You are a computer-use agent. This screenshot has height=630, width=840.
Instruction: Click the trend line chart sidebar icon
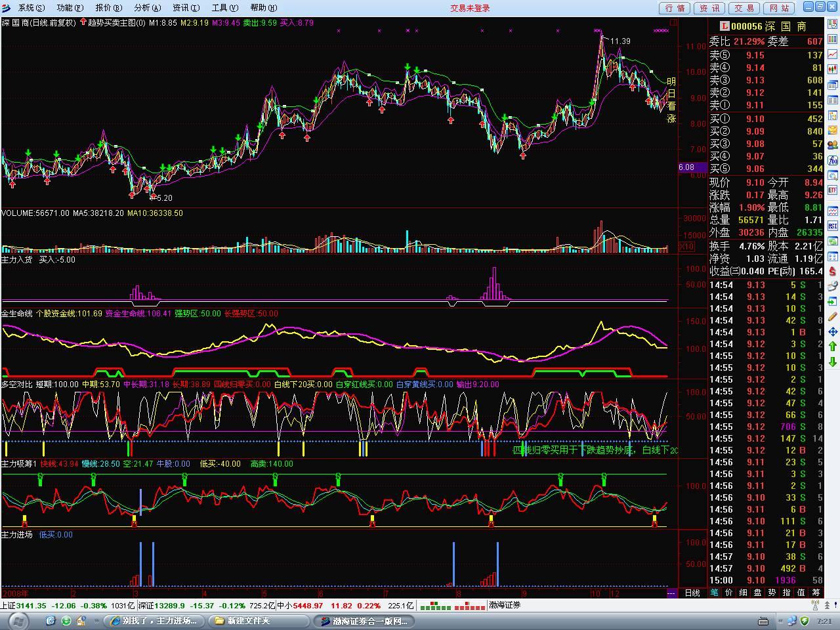833,54
